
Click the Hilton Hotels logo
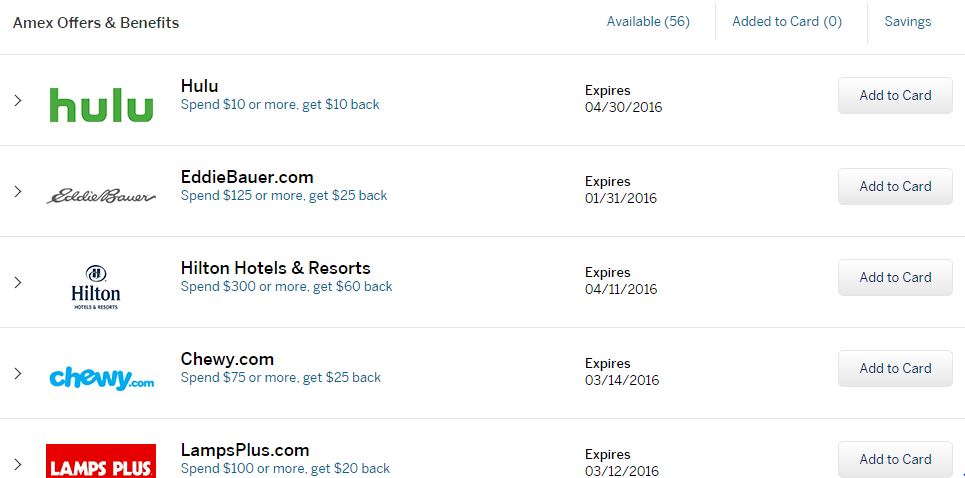pos(96,287)
